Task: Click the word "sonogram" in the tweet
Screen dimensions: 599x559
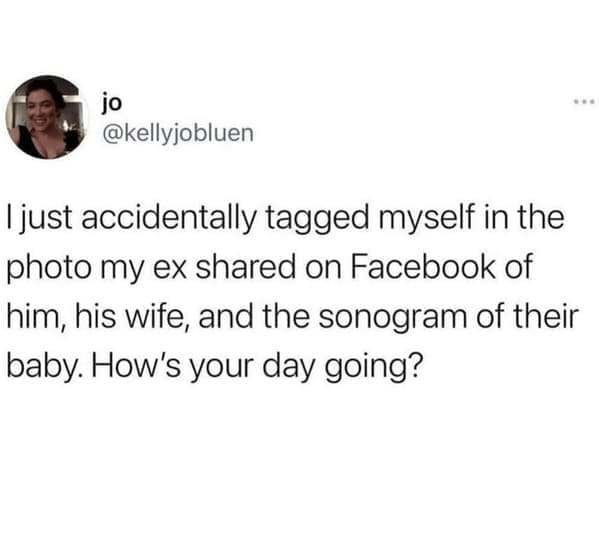Action: coord(393,316)
